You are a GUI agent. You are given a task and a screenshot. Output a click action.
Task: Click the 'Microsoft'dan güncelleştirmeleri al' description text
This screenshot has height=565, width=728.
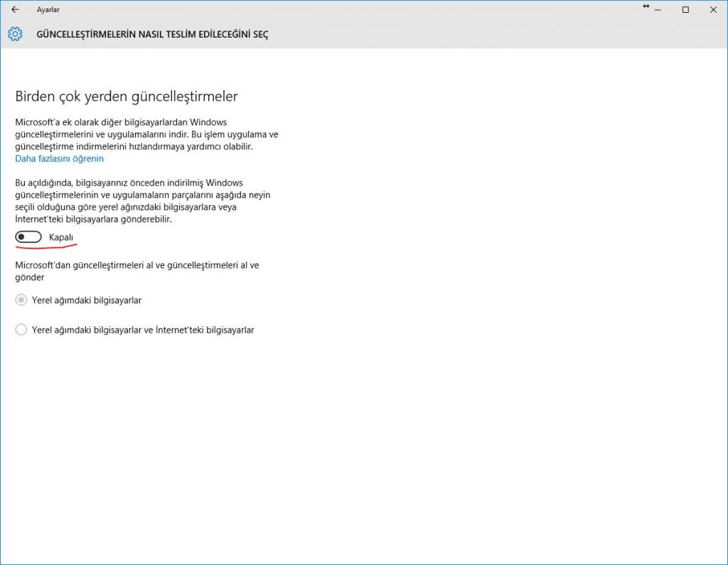click(x=136, y=271)
